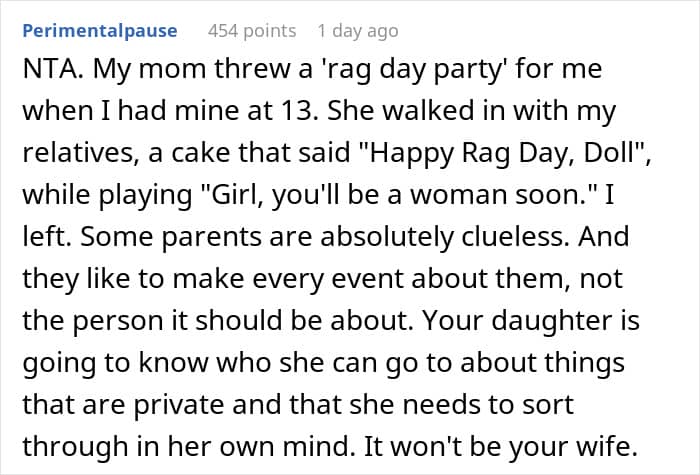Click the word 'through' on the last line
Viewport: 700px width, 475px height.
pyautogui.click(x=75, y=447)
